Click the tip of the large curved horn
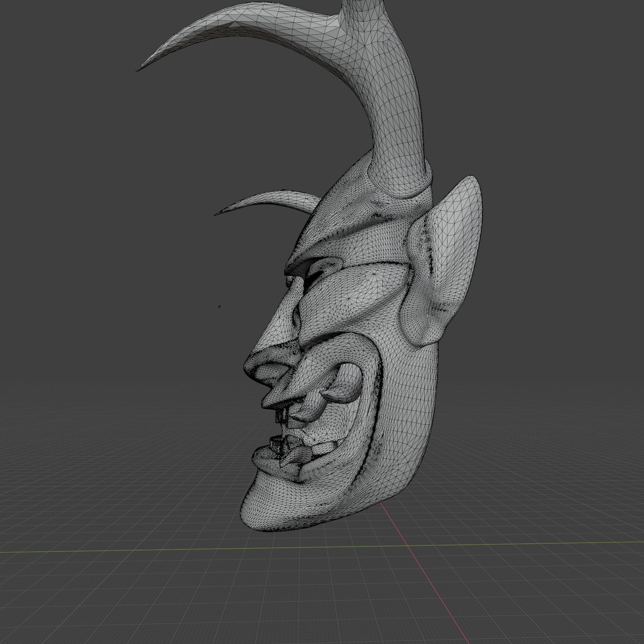 tap(138, 70)
